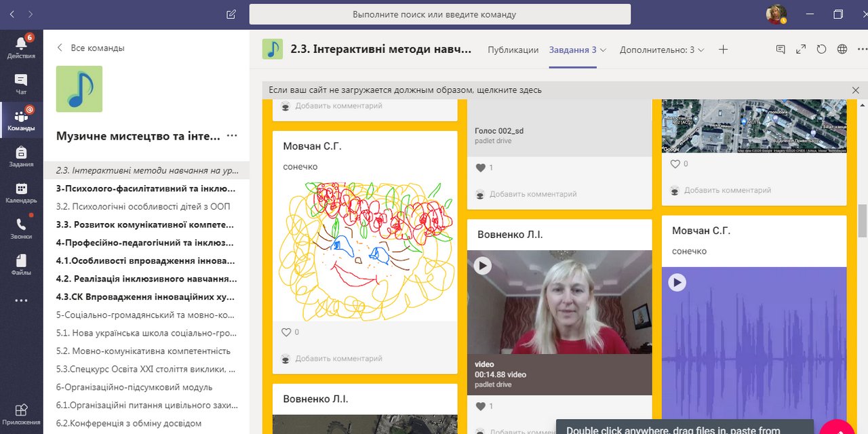Open more options for the Музичне мистецтво team
The image size is (868, 434).
coord(232,136)
